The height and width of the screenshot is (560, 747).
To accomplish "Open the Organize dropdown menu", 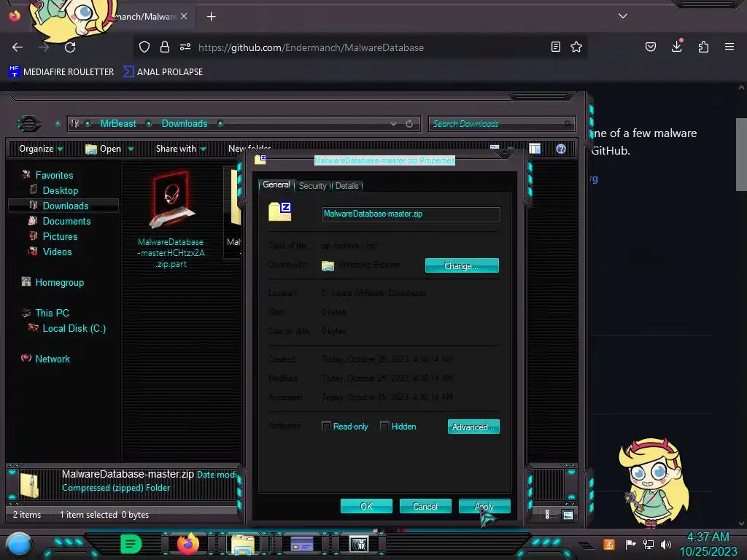I will (41, 149).
